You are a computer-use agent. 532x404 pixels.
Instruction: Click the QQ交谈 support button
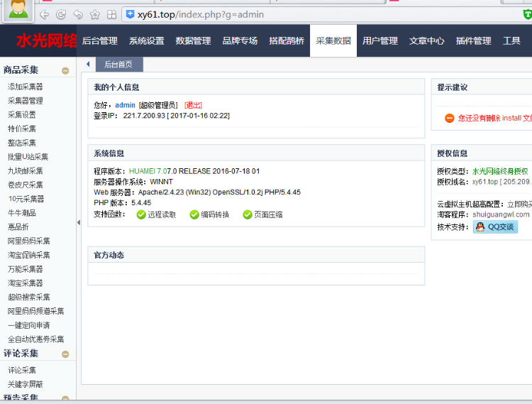click(495, 227)
